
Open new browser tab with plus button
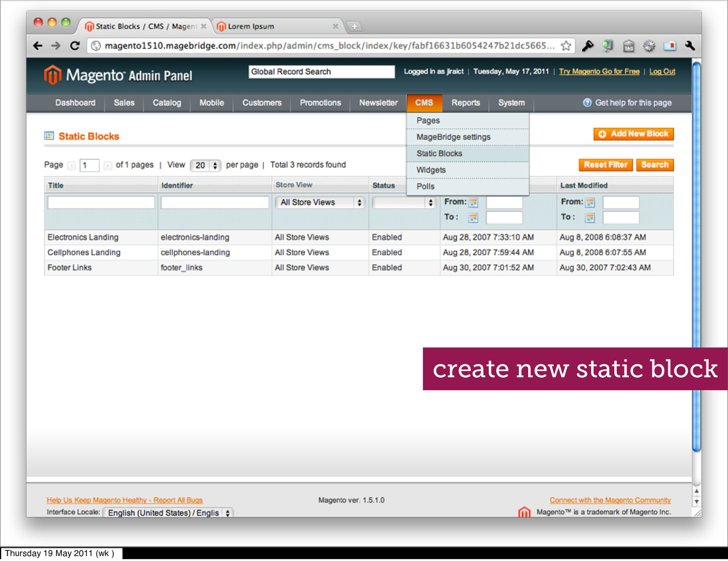tap(354, 26)
